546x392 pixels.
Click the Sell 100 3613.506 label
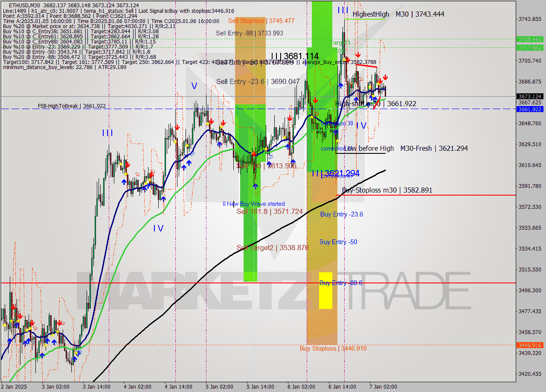click(266, 166)
